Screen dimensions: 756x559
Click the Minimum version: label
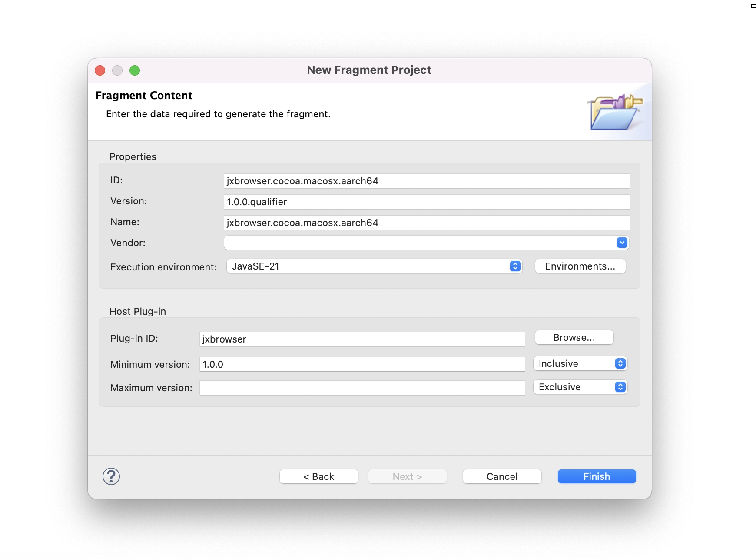[x=150, y=364]
